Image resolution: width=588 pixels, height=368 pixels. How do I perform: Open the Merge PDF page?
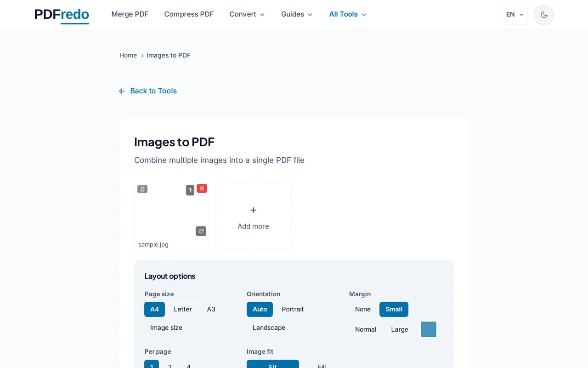(130, 14)
